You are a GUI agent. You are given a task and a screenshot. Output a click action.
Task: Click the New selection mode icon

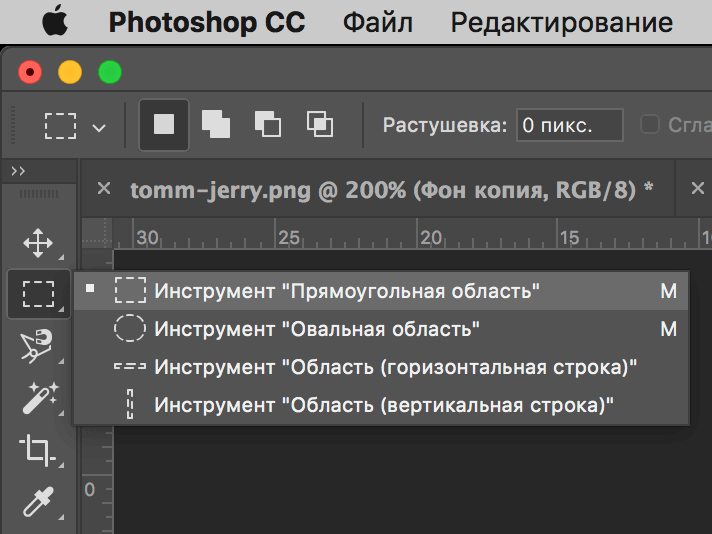[163, 125]
